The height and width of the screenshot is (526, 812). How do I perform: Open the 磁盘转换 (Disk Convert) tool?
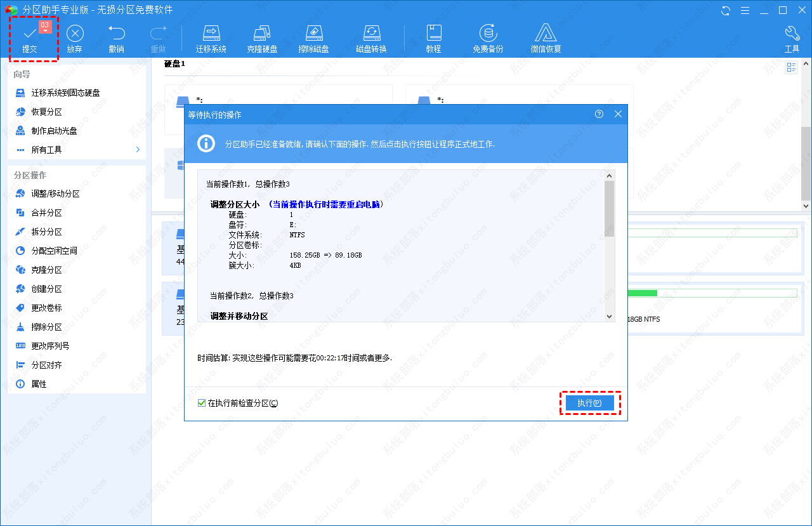click(371, 37)
